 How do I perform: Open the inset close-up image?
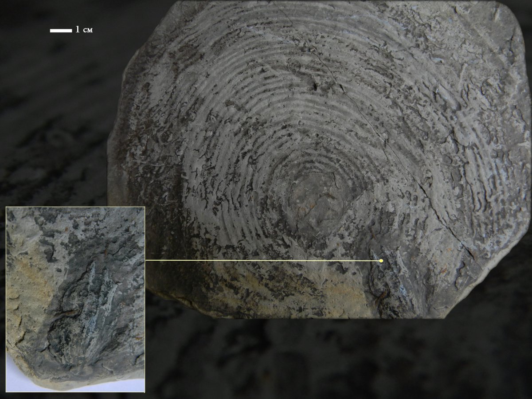click(75, 299)
